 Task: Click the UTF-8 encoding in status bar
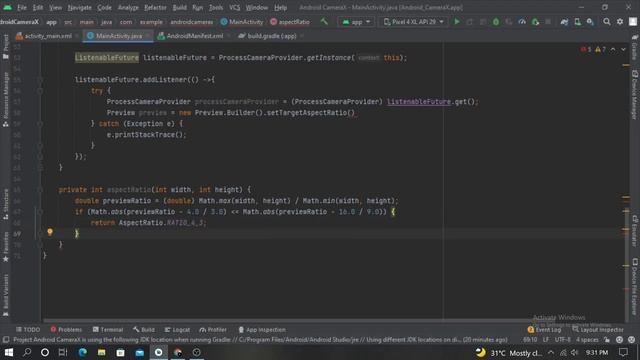coord(562,340)
